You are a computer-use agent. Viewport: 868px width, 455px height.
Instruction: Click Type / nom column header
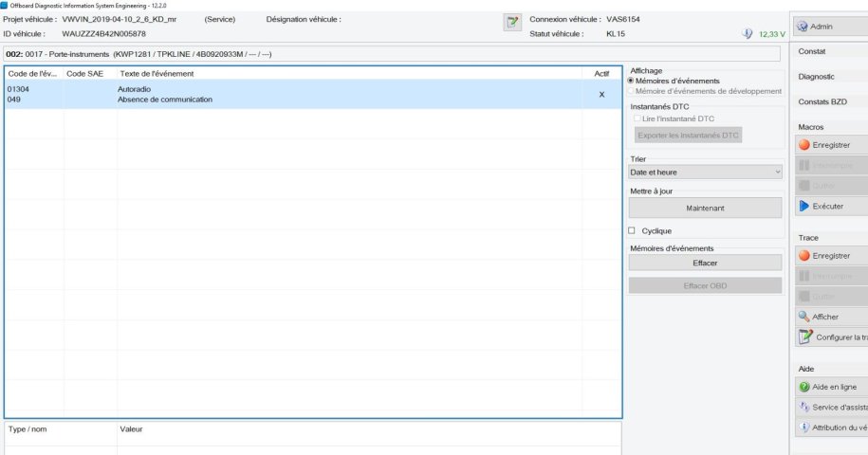28,429
